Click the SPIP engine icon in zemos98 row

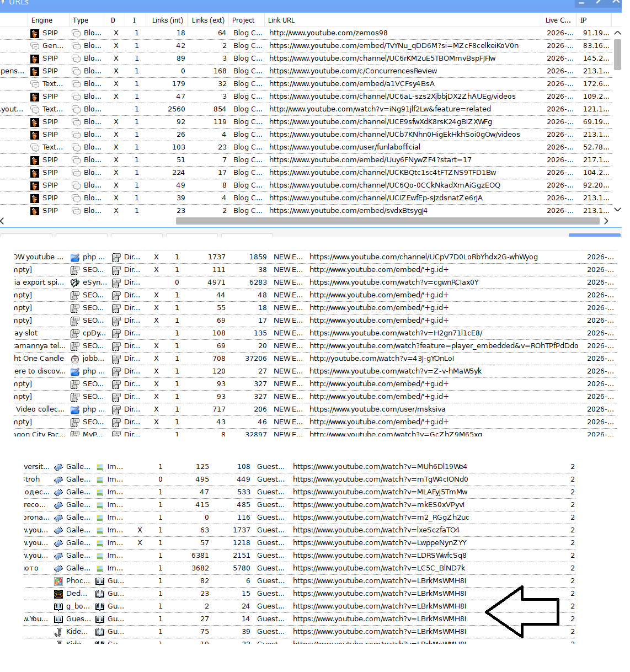35,33
